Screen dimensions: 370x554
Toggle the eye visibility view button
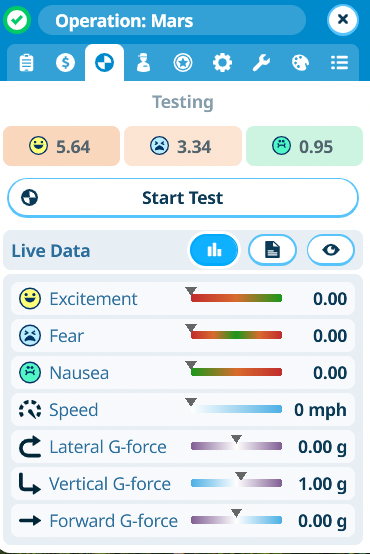(x=331, y=250)
